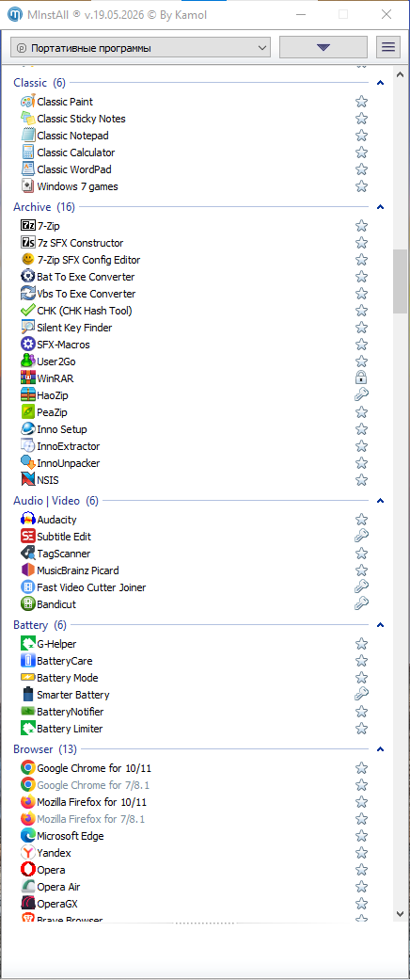This screenshot has width=410, height=980.
Task: Open the Портативные программы dropdown
Action: [x=140, y=47]
